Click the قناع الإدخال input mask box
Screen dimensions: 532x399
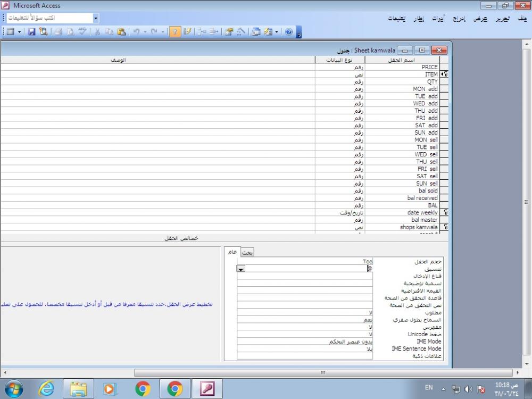[305, 276]
